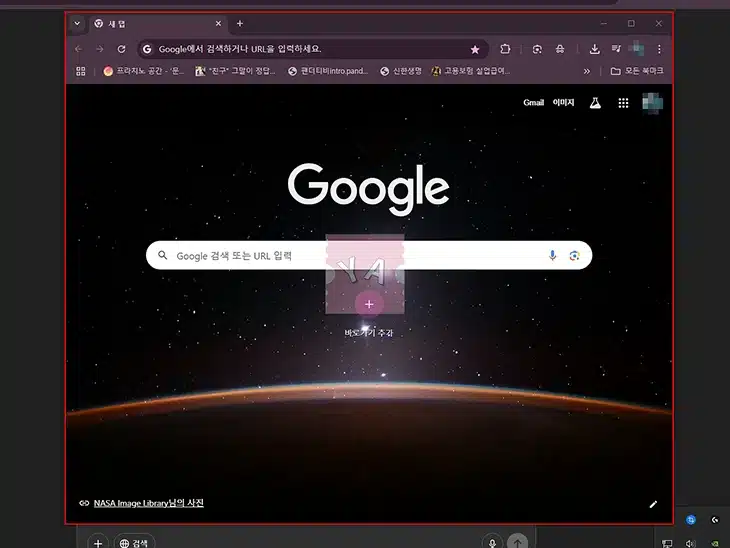
Task: Open the volume speaker tray icon
Action: pos(690,543)
